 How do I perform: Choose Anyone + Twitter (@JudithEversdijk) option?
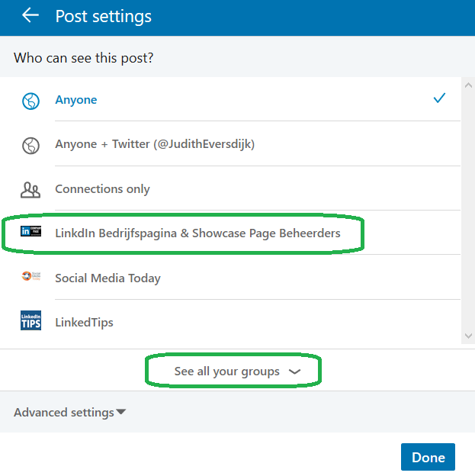tap(230, 144)
